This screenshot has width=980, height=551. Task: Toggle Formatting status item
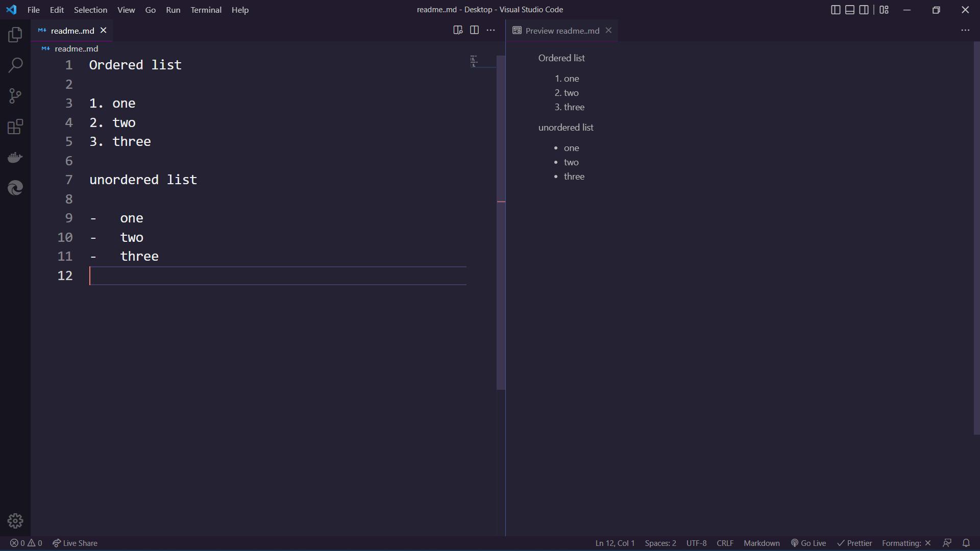906,543
